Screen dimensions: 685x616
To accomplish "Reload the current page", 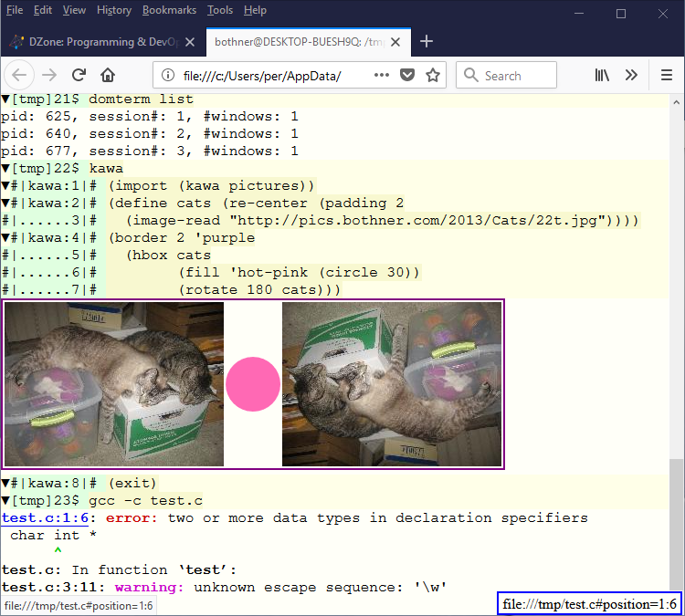I will (x=79, y=76).
